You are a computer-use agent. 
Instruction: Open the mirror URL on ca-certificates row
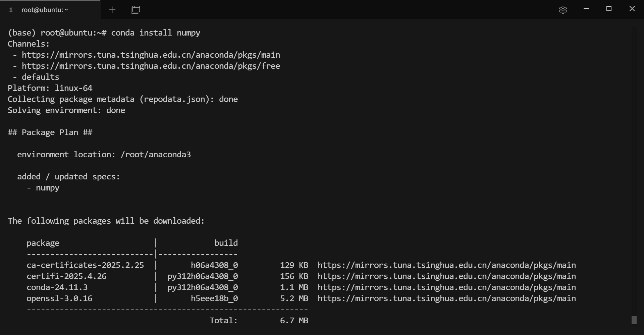tap(446, 265)
